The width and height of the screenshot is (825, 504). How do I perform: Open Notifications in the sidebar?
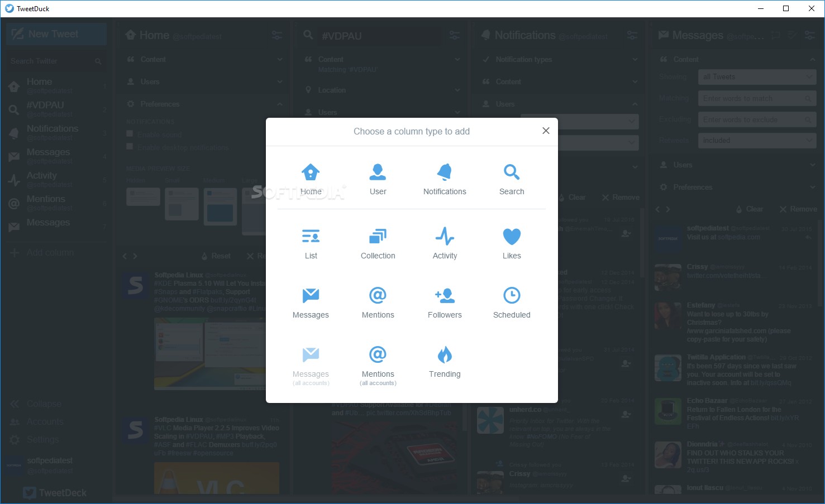tap(56, 132)
